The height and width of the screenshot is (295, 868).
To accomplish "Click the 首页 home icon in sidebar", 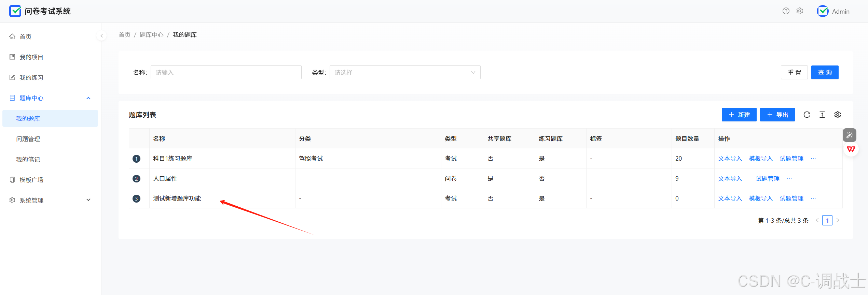I will 12,36.
